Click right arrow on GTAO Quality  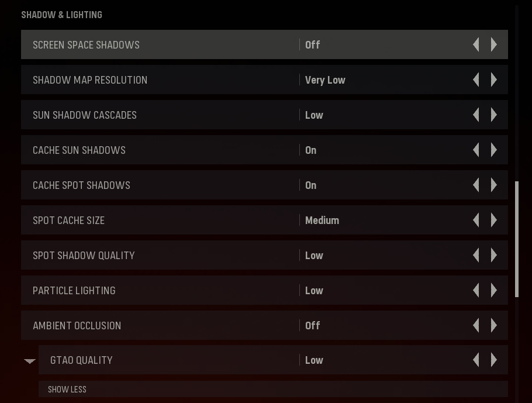tap(493, 360)
